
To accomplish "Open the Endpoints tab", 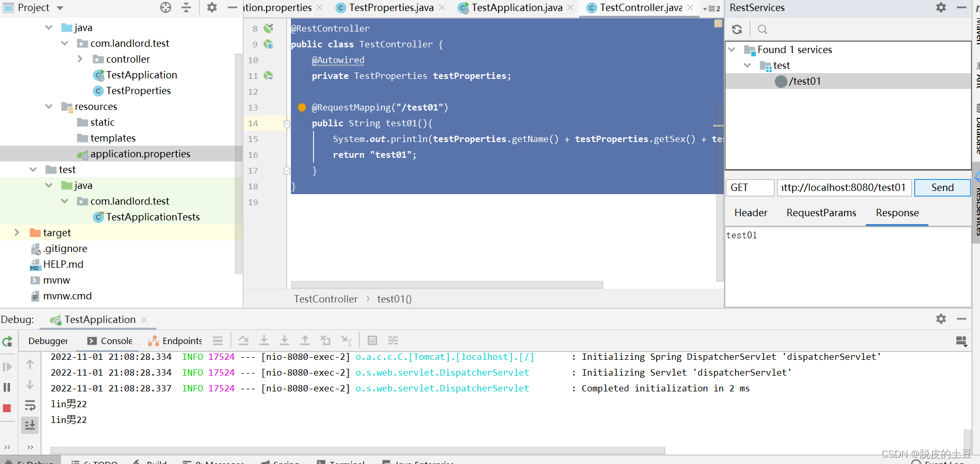I will (x=175, y=341).
